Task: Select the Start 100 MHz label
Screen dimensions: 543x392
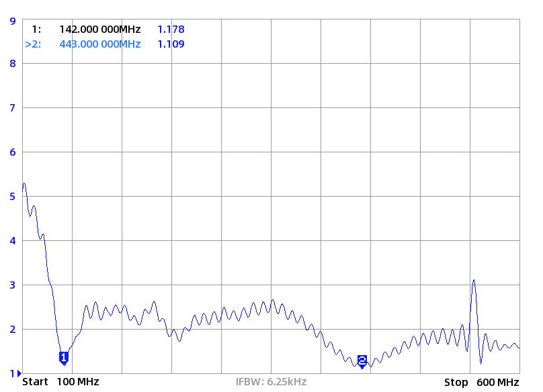Action: pyautogui.click(x=60, y=382)
